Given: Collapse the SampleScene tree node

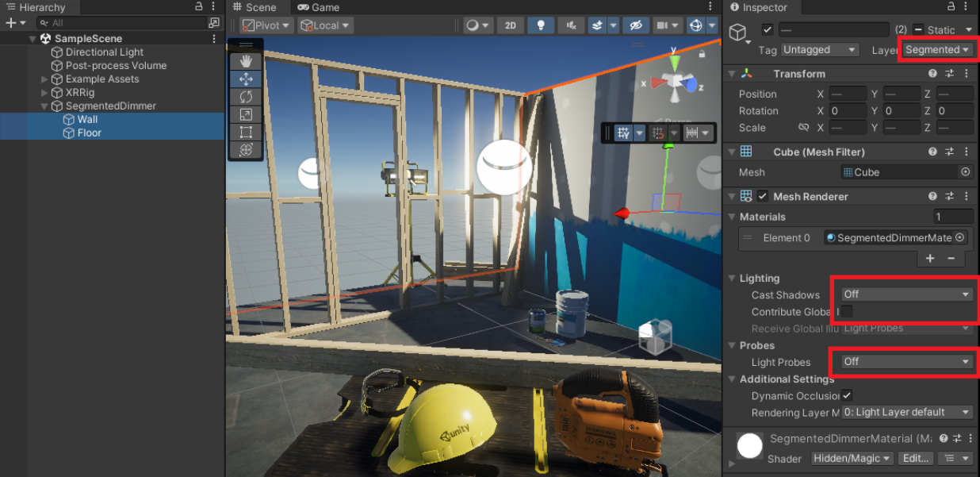Looking at the screenshot, I should [x=33, y=39].
